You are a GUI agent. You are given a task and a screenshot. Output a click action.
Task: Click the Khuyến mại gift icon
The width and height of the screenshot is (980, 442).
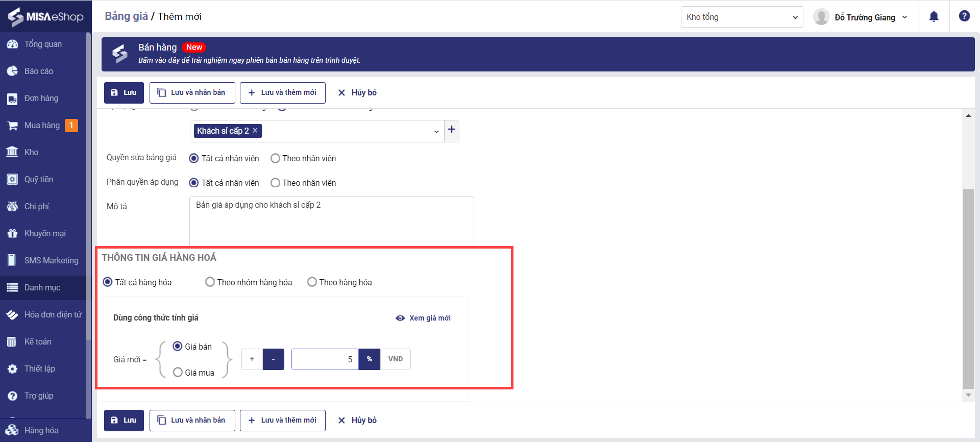12,234
